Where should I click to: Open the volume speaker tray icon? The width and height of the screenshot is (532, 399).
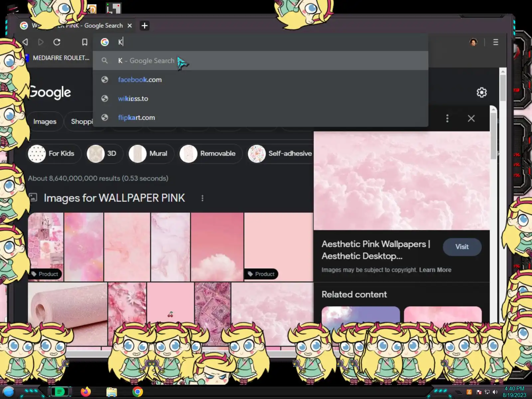click(495, 392)
